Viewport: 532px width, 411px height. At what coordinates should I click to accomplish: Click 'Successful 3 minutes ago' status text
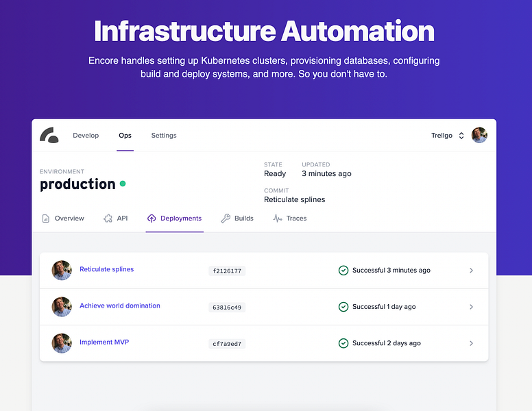(x=391, y=271)
